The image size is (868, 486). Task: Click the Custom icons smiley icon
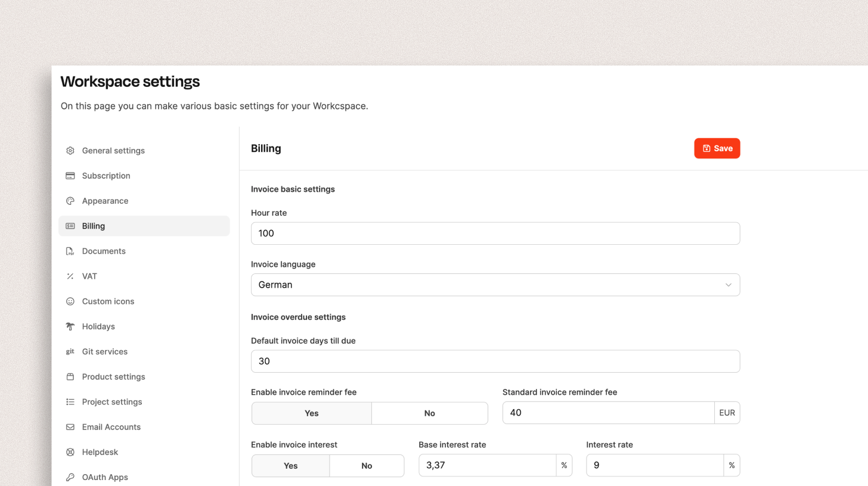(70, 301)
